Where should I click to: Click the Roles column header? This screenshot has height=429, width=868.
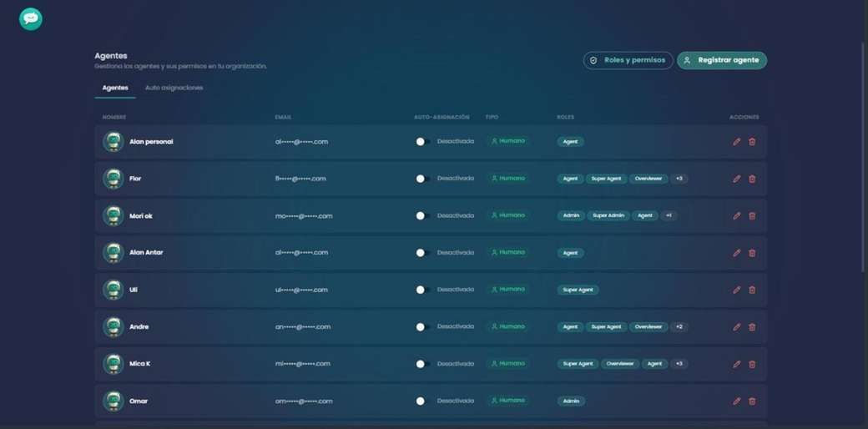click(565, 118)
